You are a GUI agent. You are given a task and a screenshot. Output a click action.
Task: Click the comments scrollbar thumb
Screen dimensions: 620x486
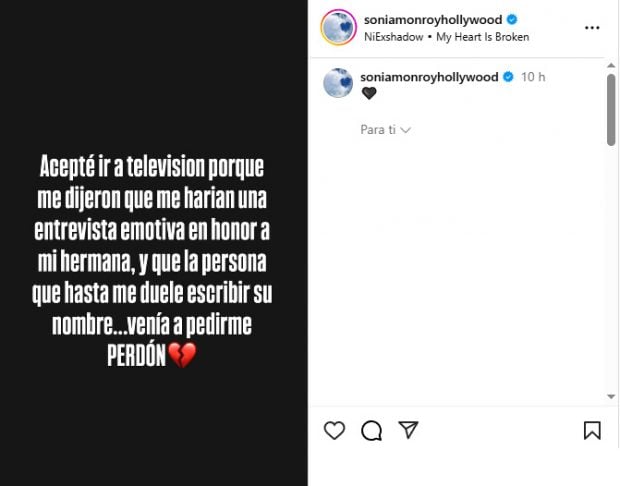(611, 110)
